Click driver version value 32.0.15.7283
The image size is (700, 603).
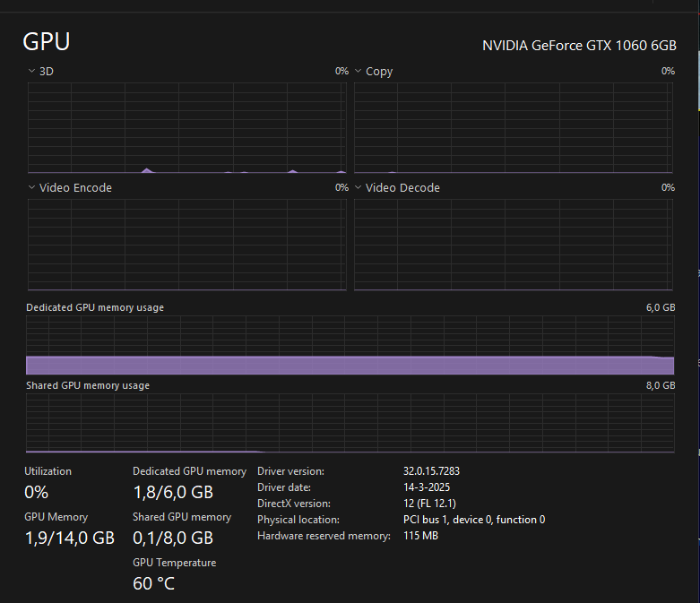click(x=431, y=471)
